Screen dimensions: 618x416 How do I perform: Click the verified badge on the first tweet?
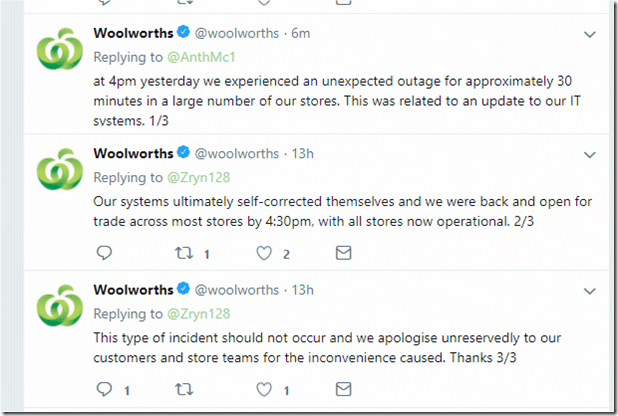pos(183,33)
